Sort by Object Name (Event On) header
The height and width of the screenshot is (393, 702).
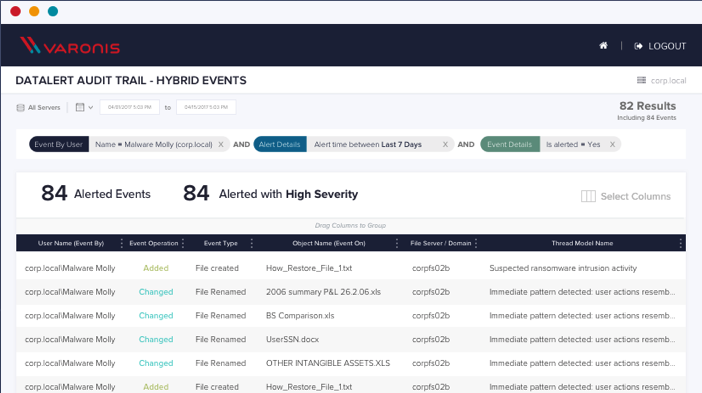click(x=329, y=243)
